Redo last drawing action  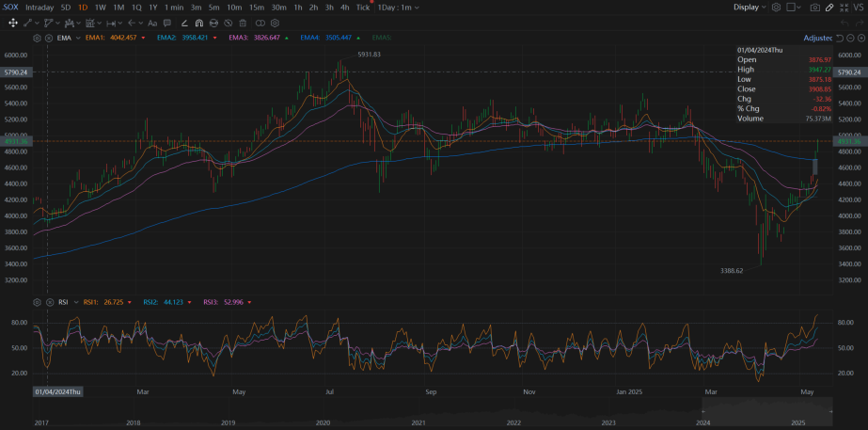(860, 23)
